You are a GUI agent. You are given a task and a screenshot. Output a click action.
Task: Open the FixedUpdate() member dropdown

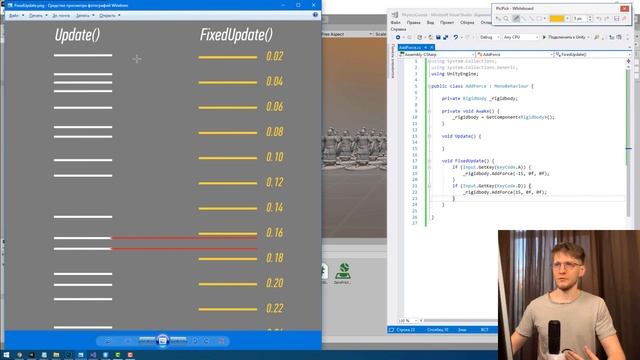click(x=592, y=54)
